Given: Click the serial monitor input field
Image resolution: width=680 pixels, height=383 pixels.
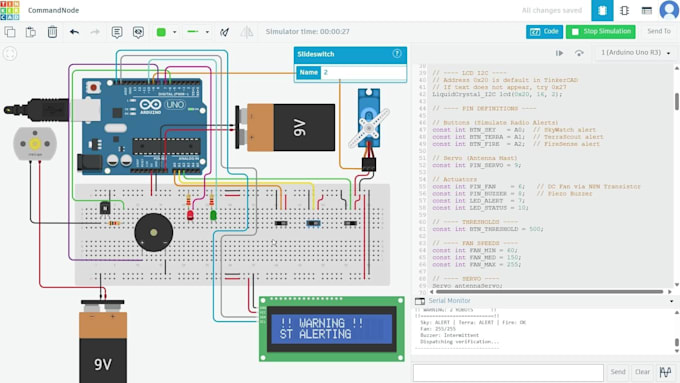Looking at the screenshot, I should (x=508, y=373).
